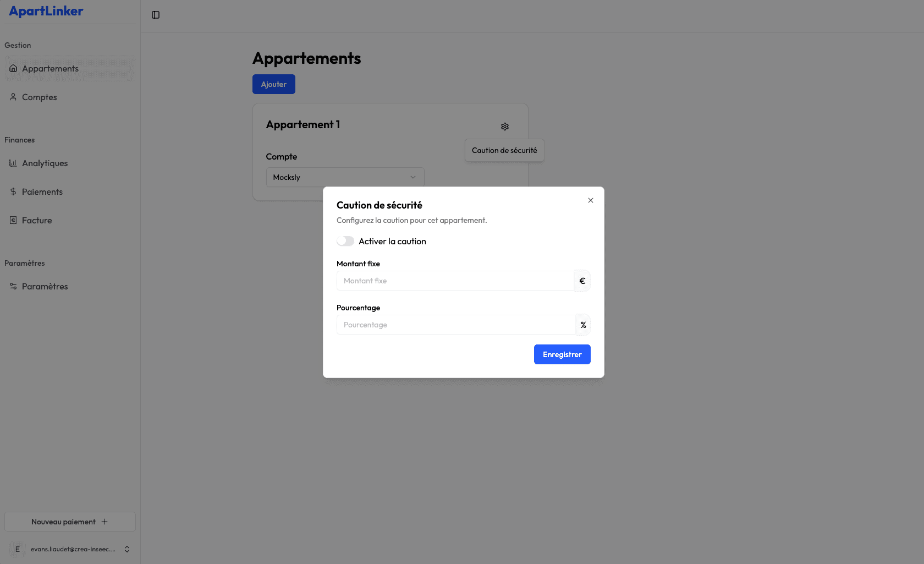Open Appartement 1 settings gear

pos(505,127)
